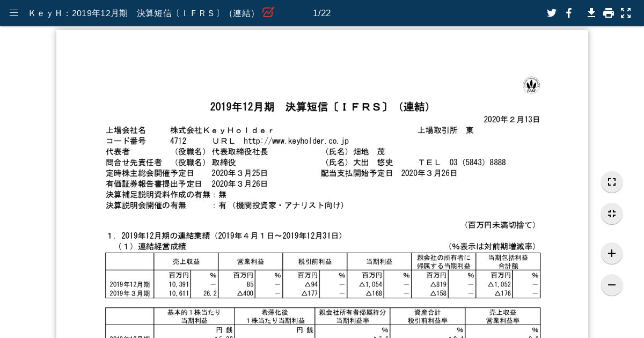Viewport: 644px width, 338px height.
Task: Click the value △1,052
Action: (x=499, y=284)
